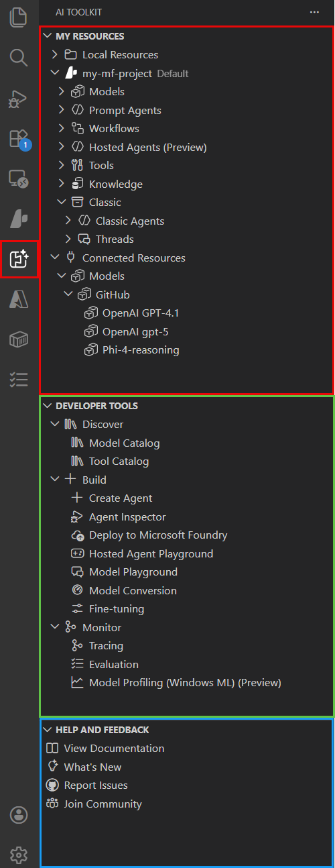Select the AI Toolkit activity bar icon
Screen dimensions: 335x868
(x=19, y=259)
